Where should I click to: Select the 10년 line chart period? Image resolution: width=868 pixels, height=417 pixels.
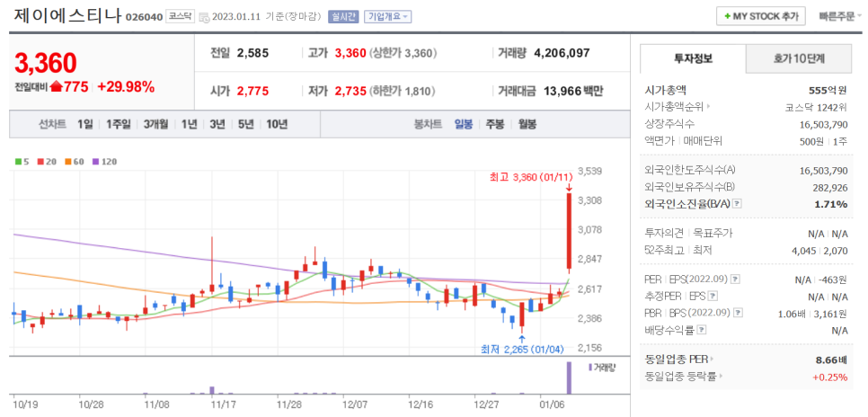(x=277, y=124)
